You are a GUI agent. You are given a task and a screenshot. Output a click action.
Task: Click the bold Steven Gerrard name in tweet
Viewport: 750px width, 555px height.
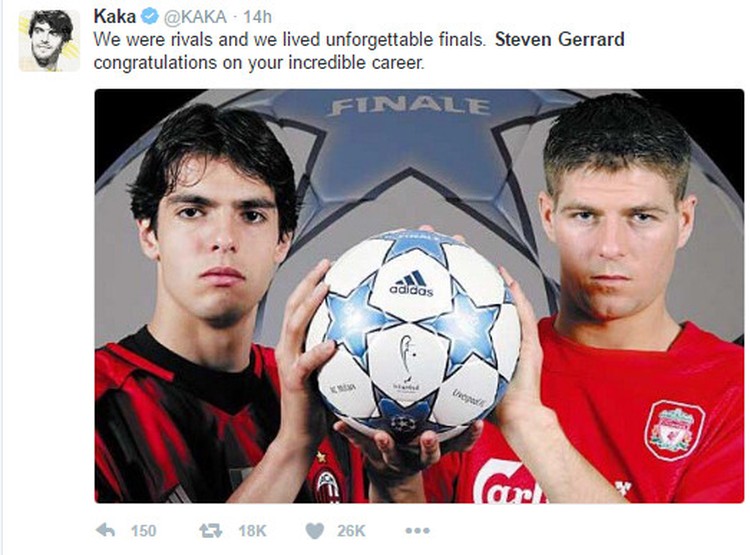560,39
